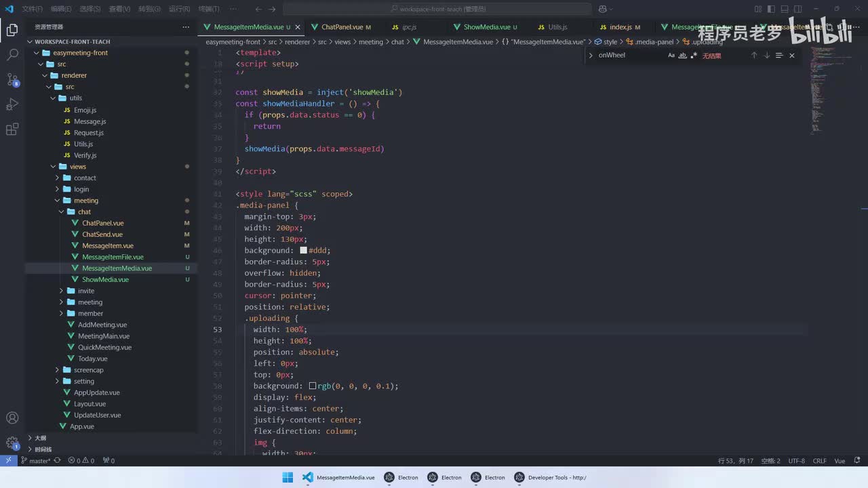Open the rgb(0, 0, 0, 0.1) color swatch

pyautogui.click(x=313, y=386)
